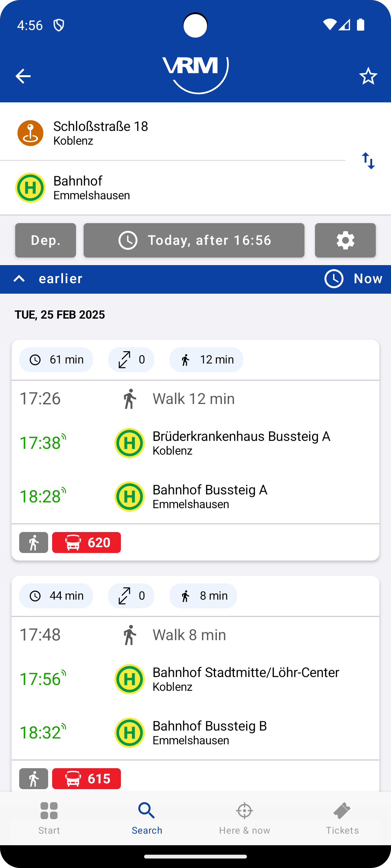
Task: Open the 17:26 Walk 12 min connection
Action: (x=195, y=399)
